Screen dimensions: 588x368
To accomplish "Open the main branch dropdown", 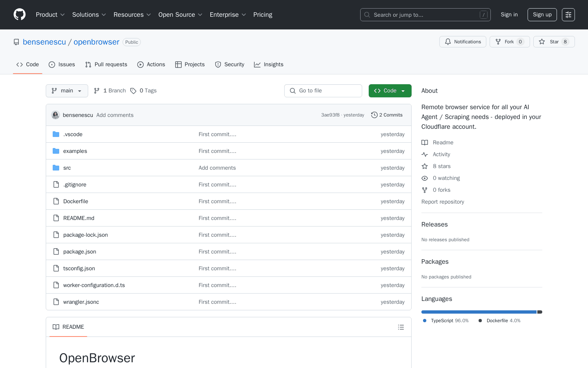I will pyautogui.click(x=67, y=91).
